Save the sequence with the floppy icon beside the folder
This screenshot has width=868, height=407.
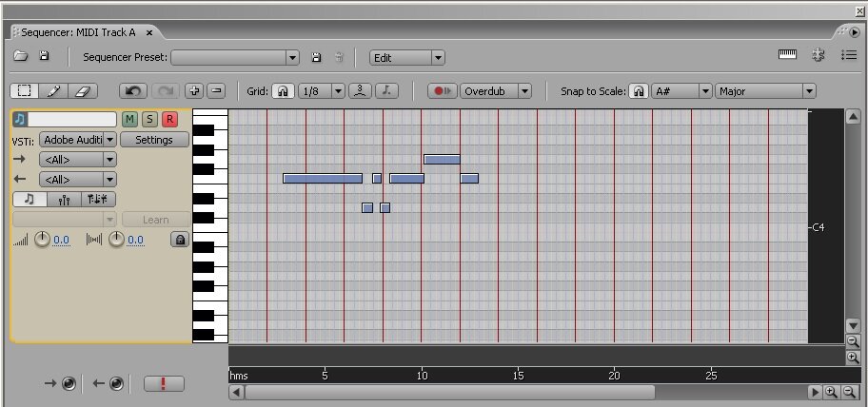coord(45,56)
